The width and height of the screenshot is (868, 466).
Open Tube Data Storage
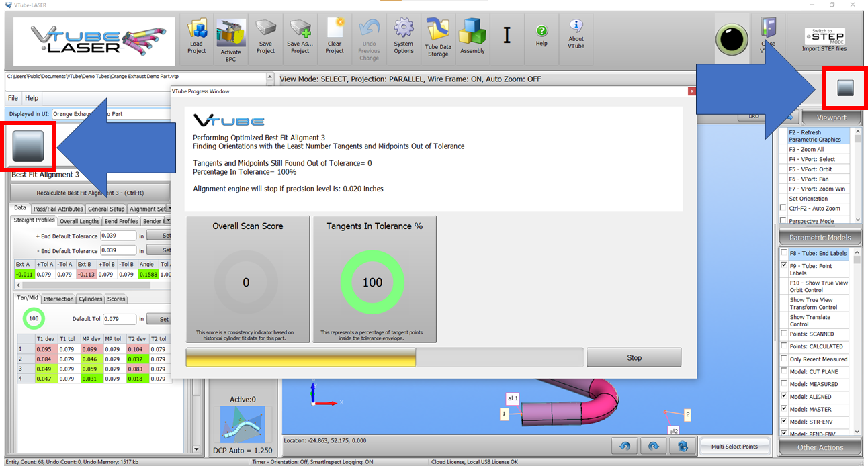click(x=438, y=38)
